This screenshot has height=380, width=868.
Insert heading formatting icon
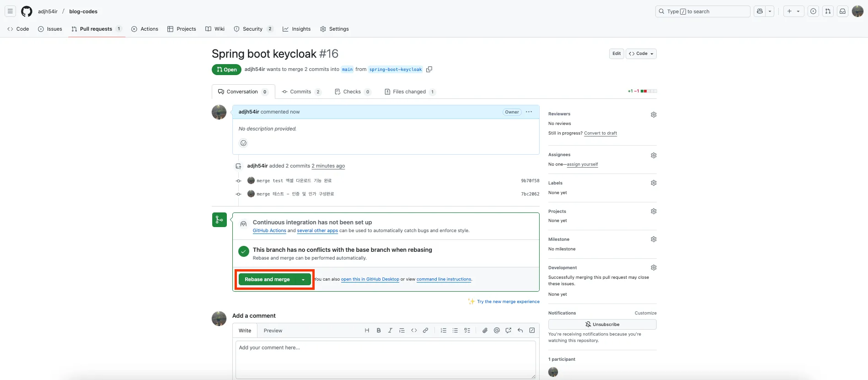pos(367,330)
